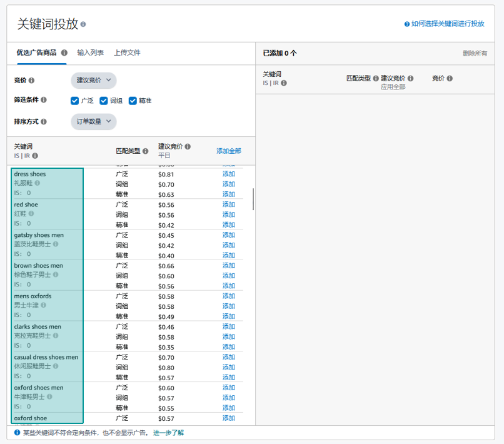Screen dimensions: 504x444
Task: Click info icon beside 匹配类型 in added panel
Action: tap(376, 78)
